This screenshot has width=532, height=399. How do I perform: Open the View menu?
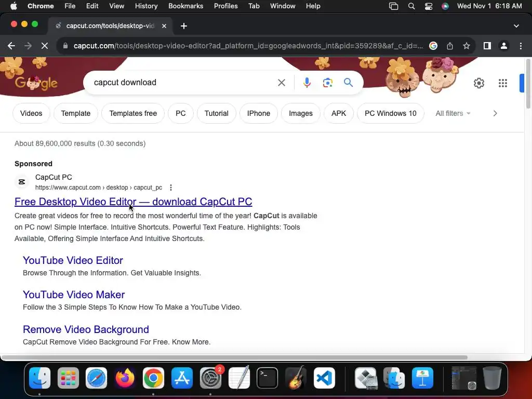tap(116, 6)
